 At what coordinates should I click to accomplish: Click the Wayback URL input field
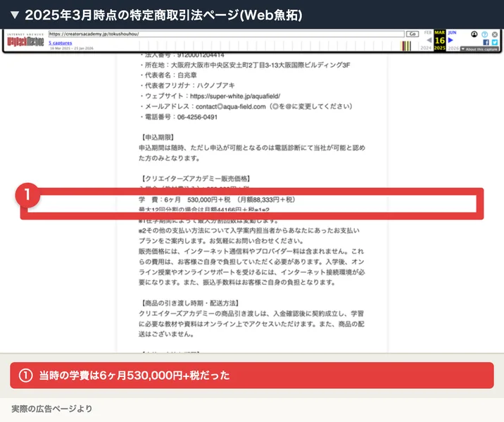pyautogui.click(x=226, y=34)
